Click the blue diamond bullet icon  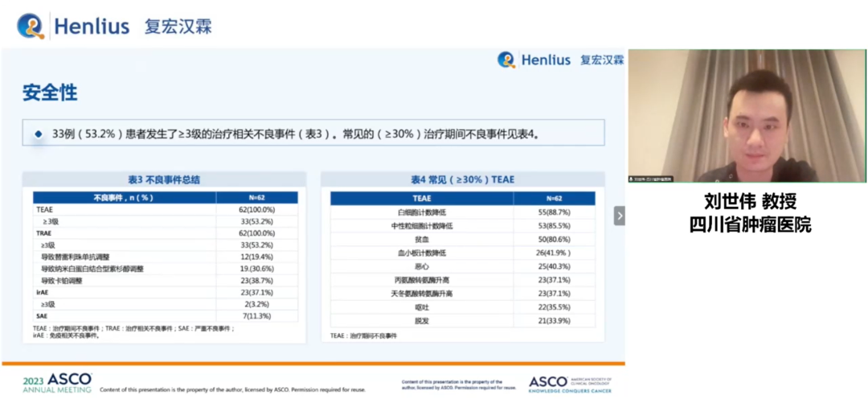38,134
